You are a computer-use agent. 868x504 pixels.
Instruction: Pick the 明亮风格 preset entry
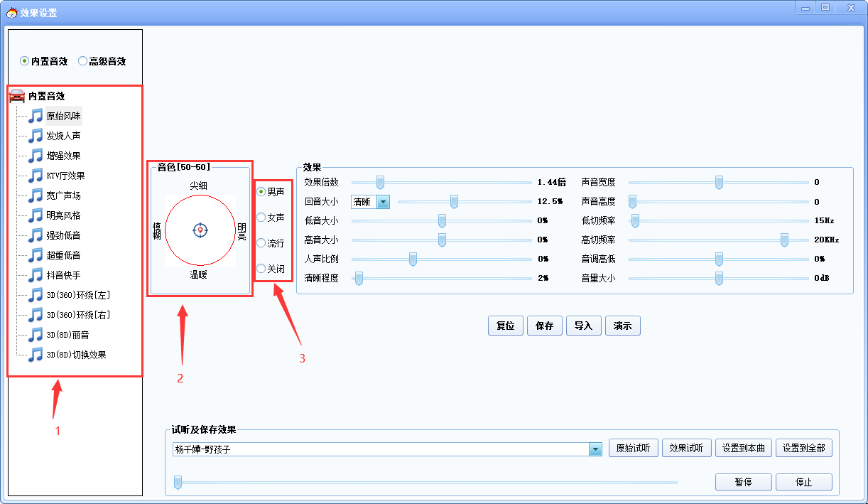click(63, 215)
